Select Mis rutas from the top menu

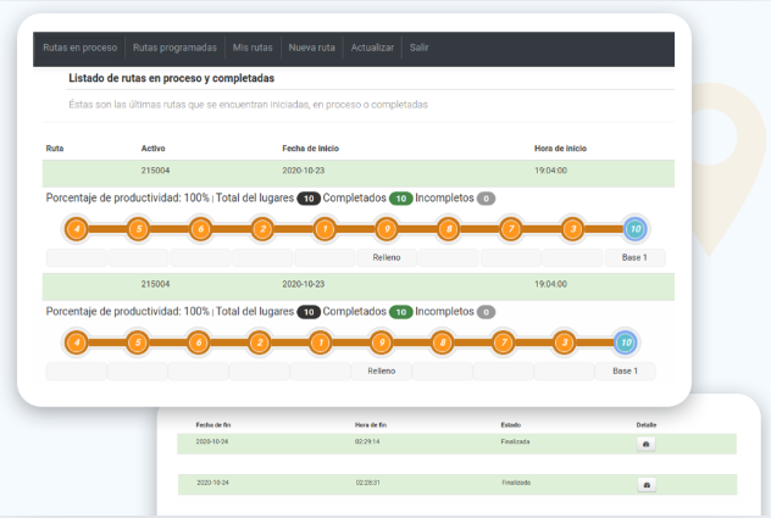coord(252,48)
